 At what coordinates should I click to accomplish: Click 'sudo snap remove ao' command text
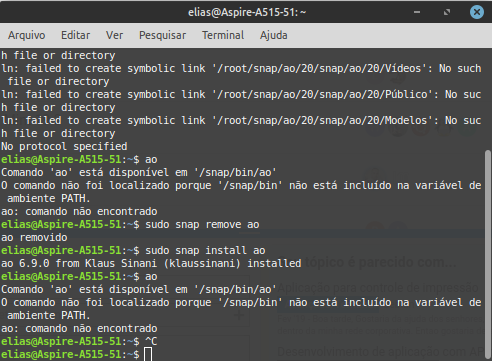(202, 224)
